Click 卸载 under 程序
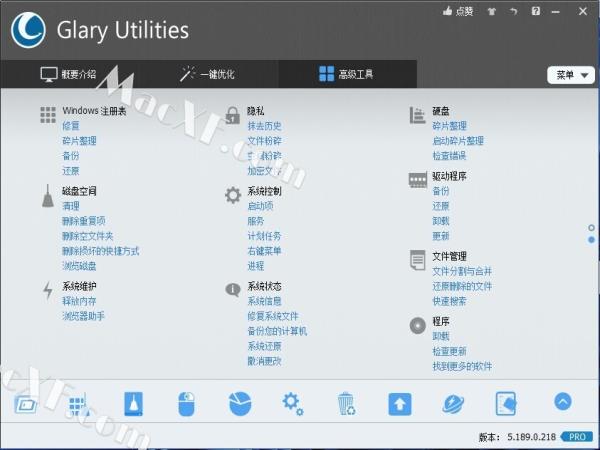Image resolution: width=600 pixels, height=450 pixels. point(441,336)
